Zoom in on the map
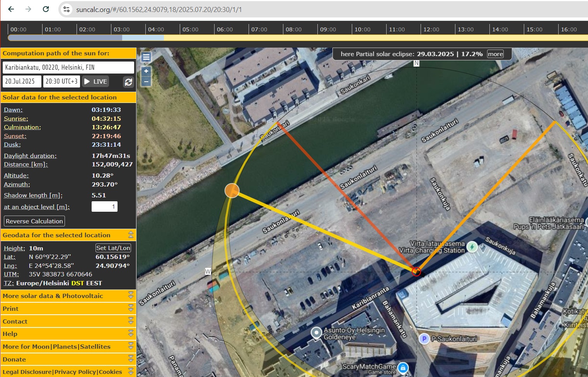 (146, 71)
